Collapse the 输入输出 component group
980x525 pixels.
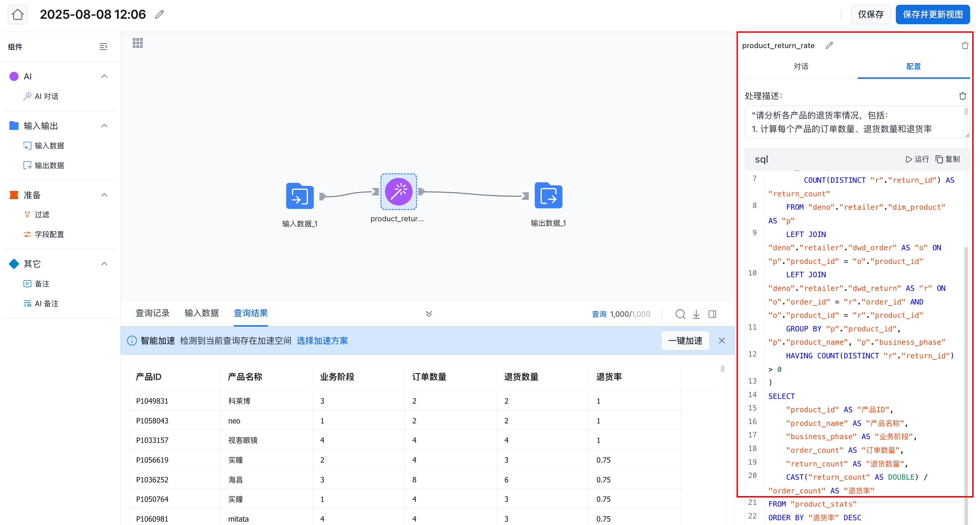click(x=104, y=125)
